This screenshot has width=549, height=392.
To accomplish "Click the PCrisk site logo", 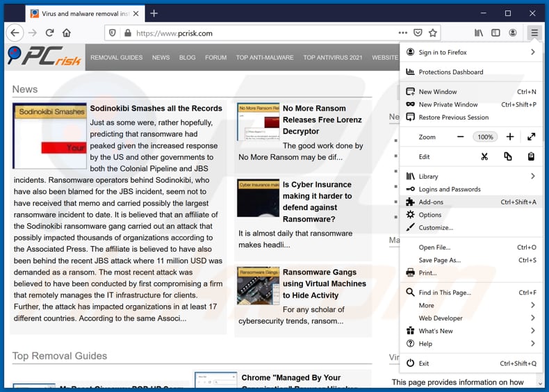I will tap(44, 56).
